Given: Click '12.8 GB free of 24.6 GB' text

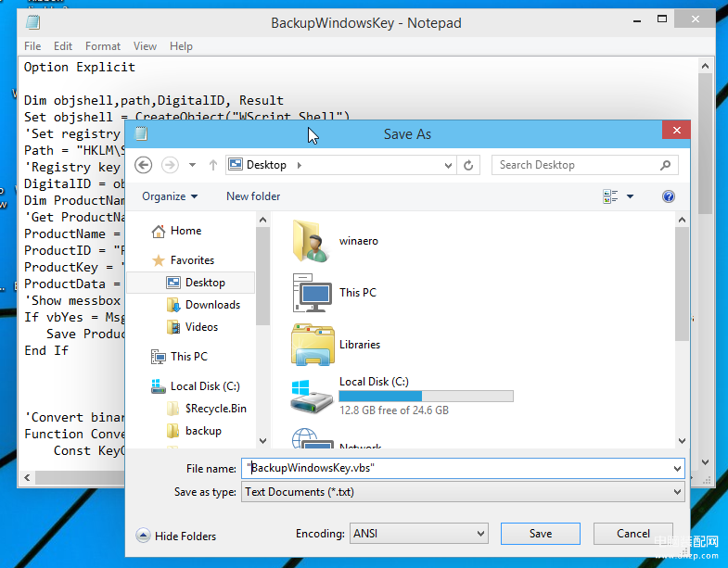Looking at the screenshot, I should click(x=394, y=410).
